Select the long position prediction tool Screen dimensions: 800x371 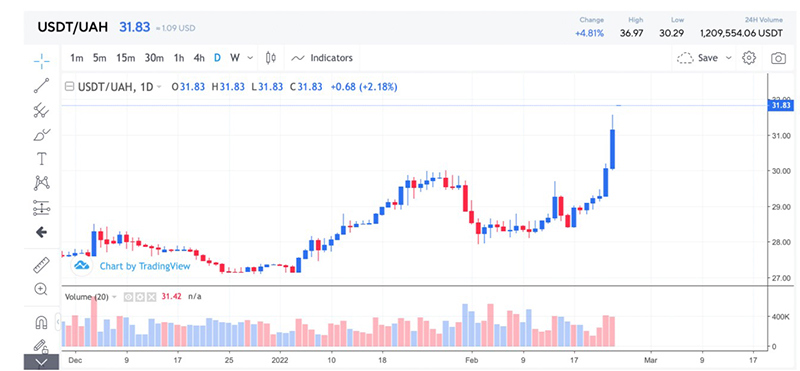tap(41, 208)
